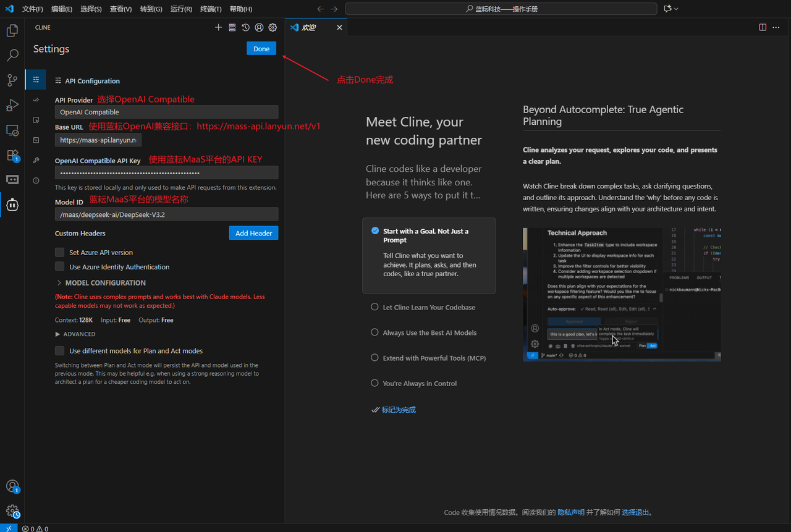The image size is (791, 532).
Task: Click the API Configuration settings tab icon
Action: pos(36,80)
